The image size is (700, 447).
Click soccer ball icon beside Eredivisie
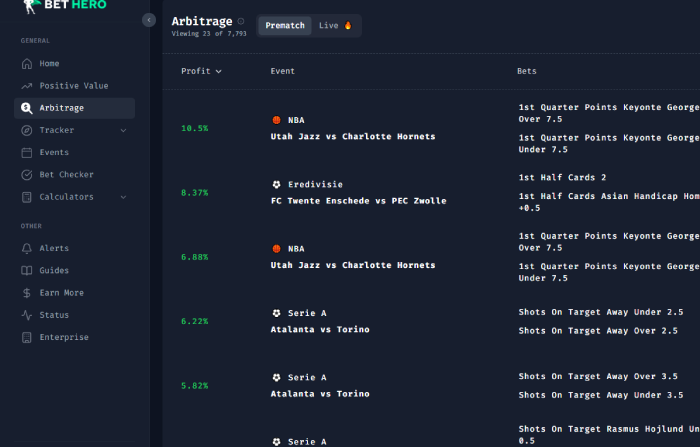[x=276, y=184]
